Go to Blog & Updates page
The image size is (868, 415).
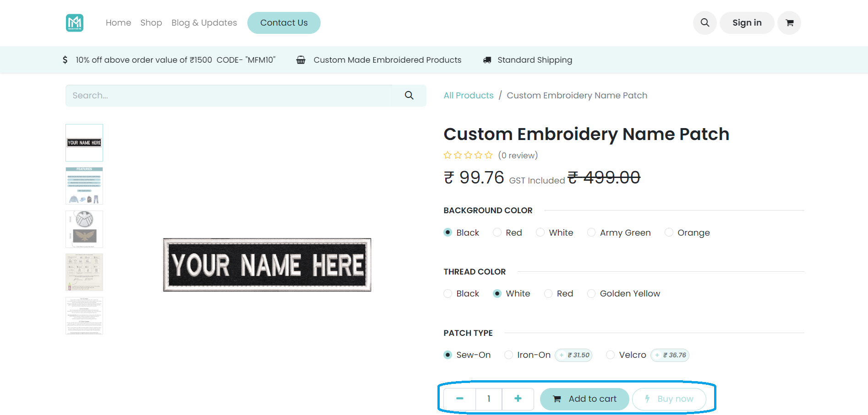(204, 23)
